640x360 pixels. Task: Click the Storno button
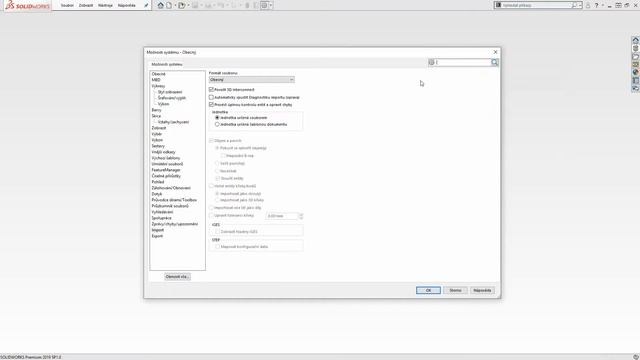coord(455,290)
